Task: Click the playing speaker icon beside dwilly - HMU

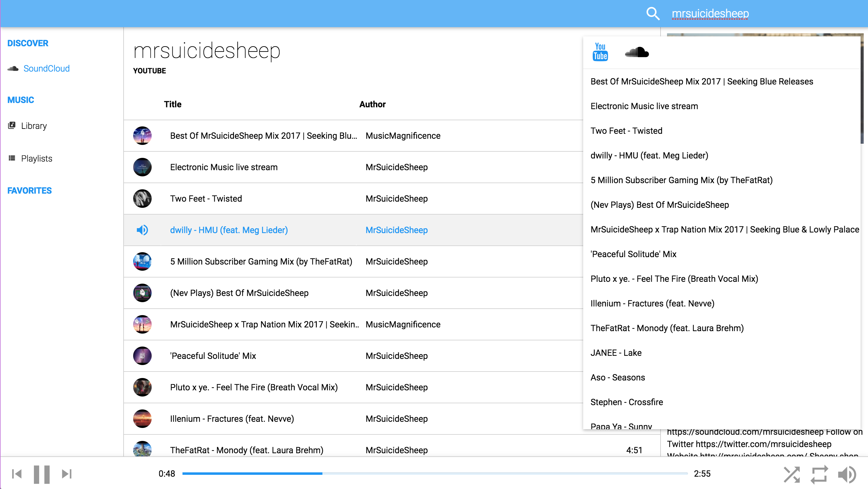Action: pos(142,230)
